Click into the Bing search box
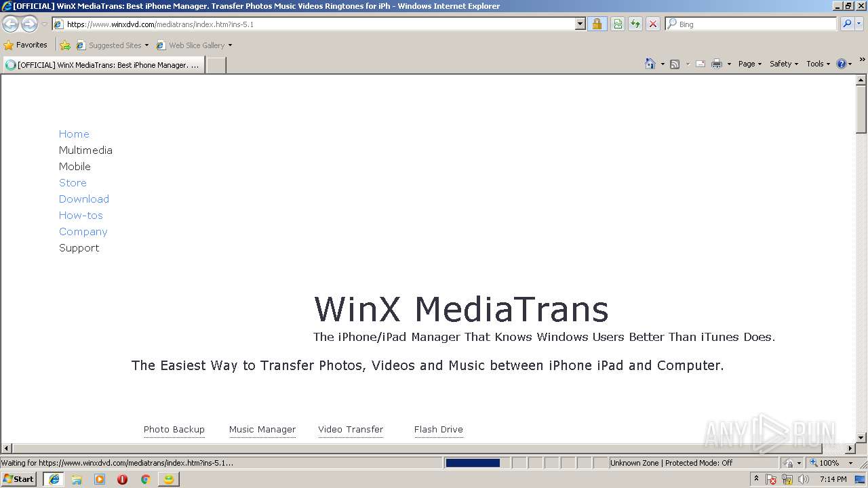868x488 pixels. tap(751, 24)
